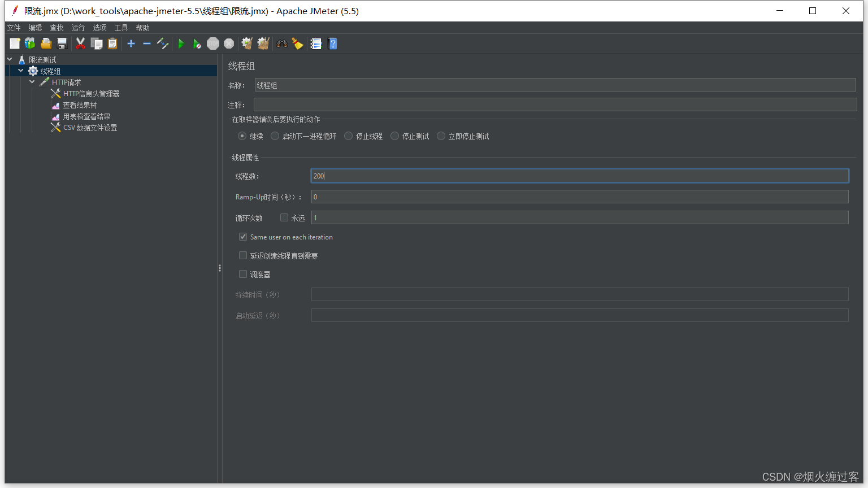Image resolution: width=868 pixels, height=488 pixels.
Task: Collapse the HTTP请求 tree node
Action: (x=32, y=82)
